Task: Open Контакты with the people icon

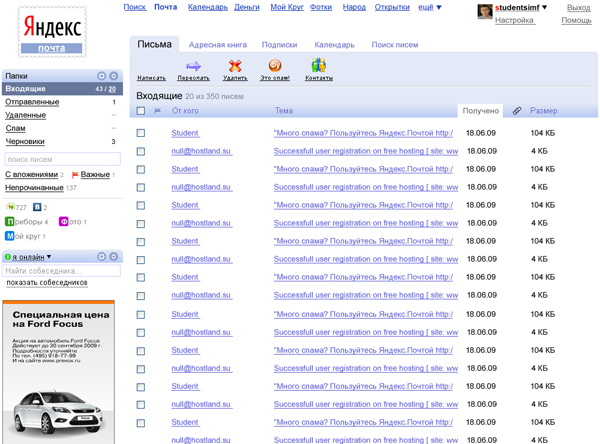Action: pyautogui.click(x=318, y=66)
